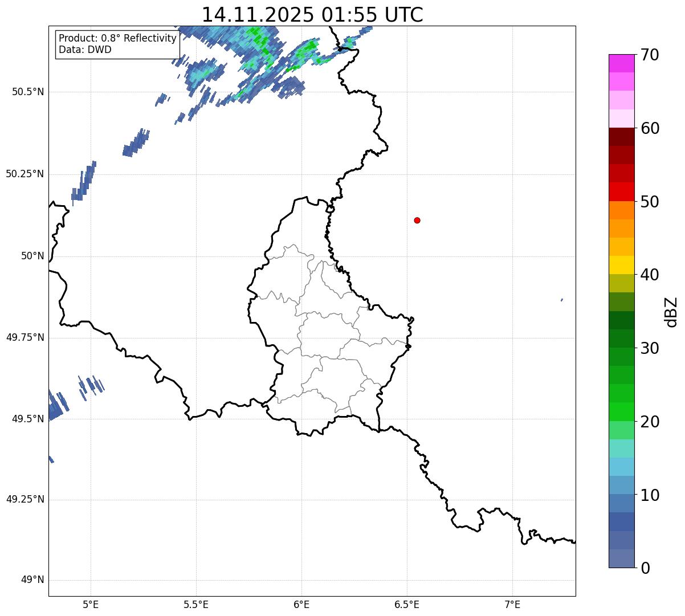Click the yellow colorbar swatch
Screen dimensions: 685x616
click(x=621, y=265)
